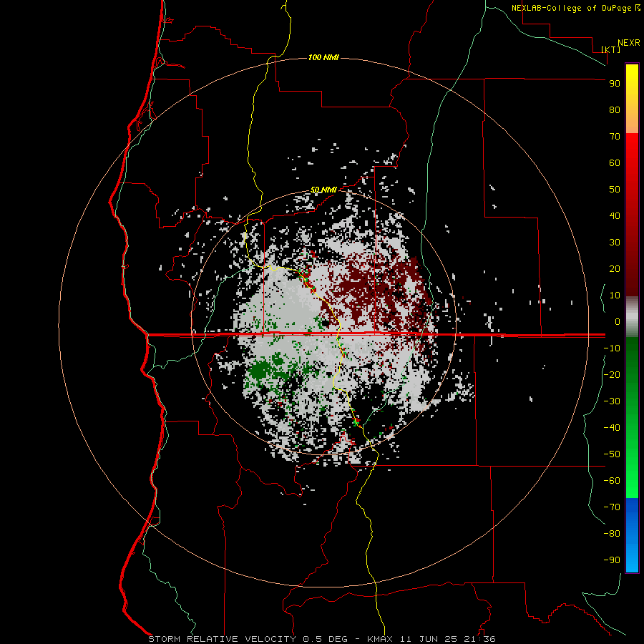Click the 30 value on velocity scale
This screenshot has height=644, width=644.
(615, 243)
